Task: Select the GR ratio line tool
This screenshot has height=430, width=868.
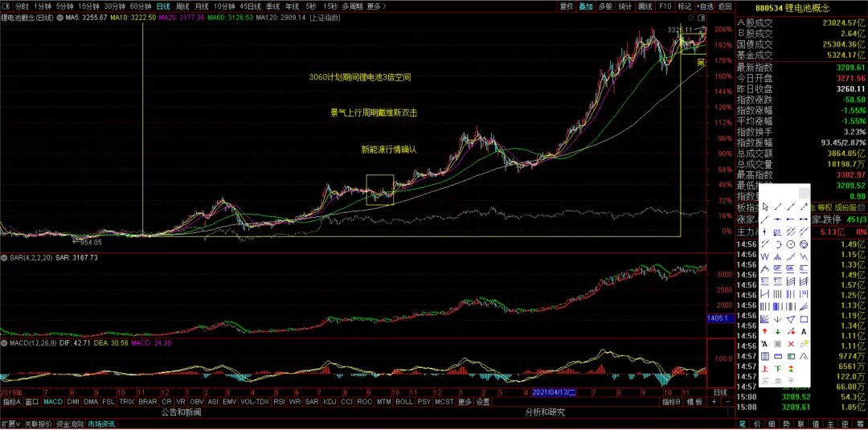Action: coord(791,268)
